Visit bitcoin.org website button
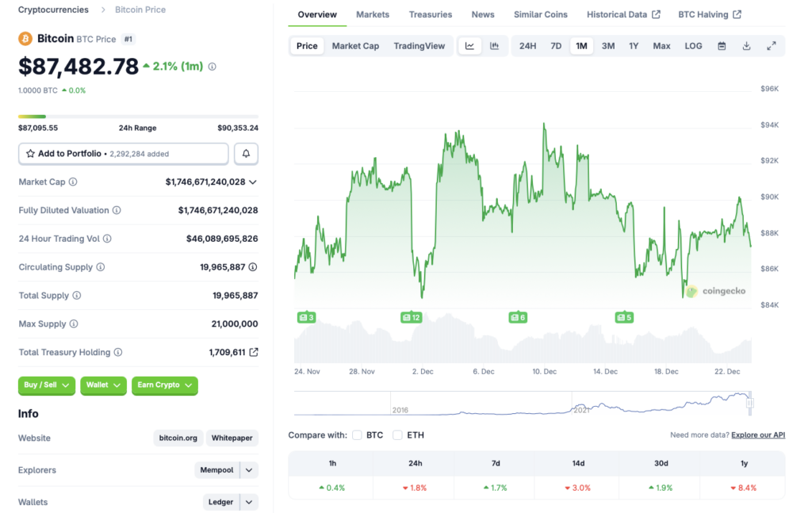Image resolution: width=812 pixels, height=513 pixels. pos(178,438)
